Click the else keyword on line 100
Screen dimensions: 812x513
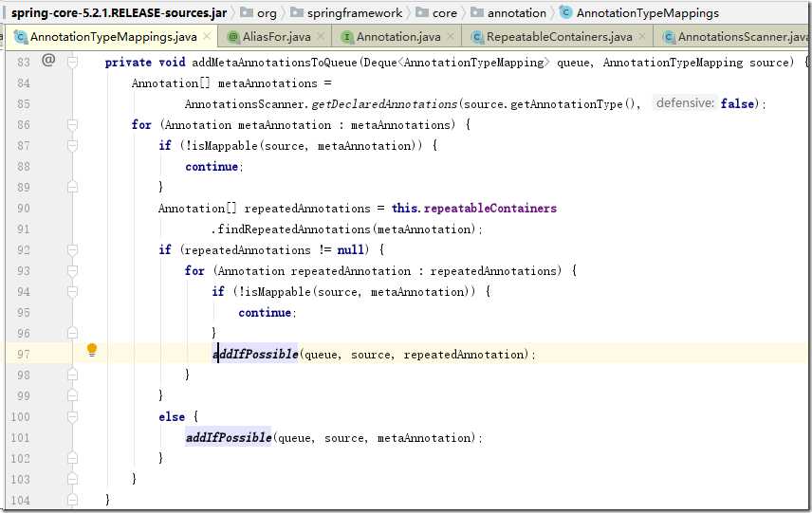172,416
